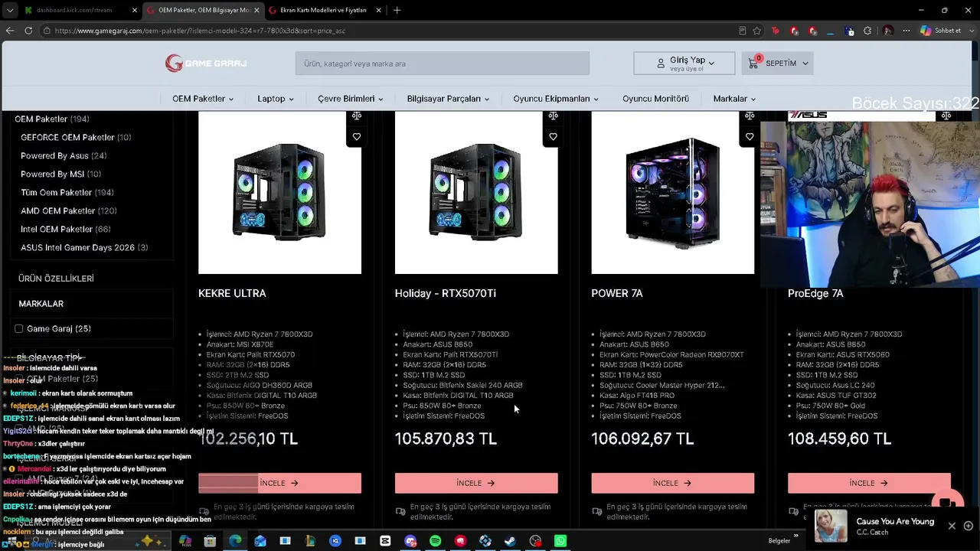Go to Game Garaj homepage via logo
The height and width of the screenshot is (551, 980).
tap(206, 64)
